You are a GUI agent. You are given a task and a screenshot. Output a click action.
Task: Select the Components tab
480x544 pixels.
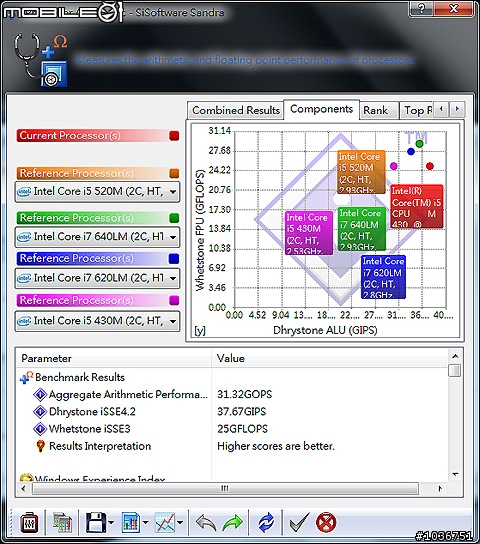pyautogui.click(x=322, y=109)
